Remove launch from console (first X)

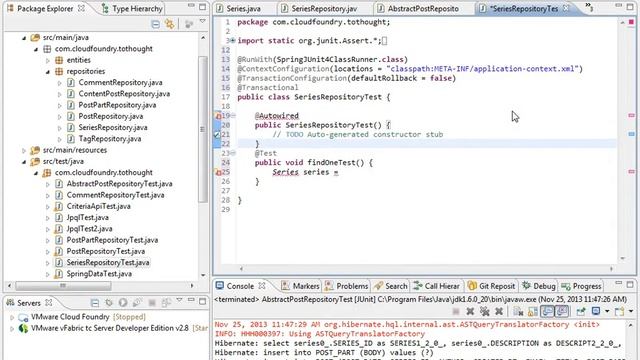(470, 312)
